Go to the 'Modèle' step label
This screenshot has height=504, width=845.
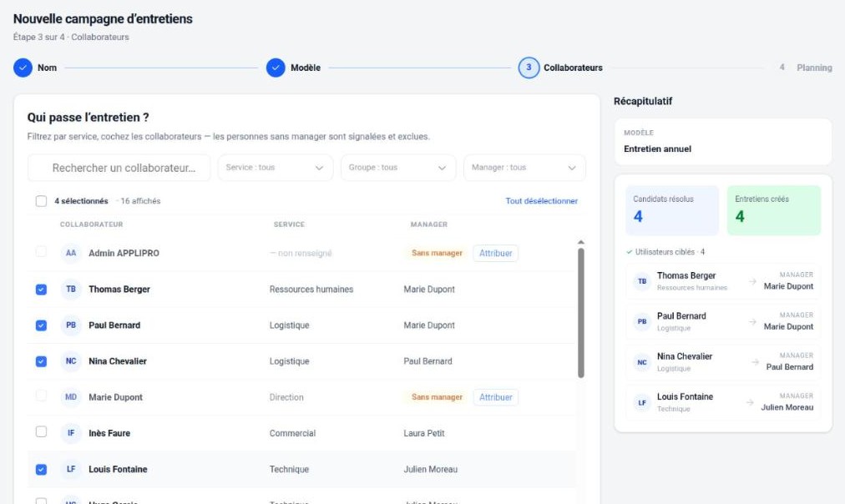(x=306, y=68)
